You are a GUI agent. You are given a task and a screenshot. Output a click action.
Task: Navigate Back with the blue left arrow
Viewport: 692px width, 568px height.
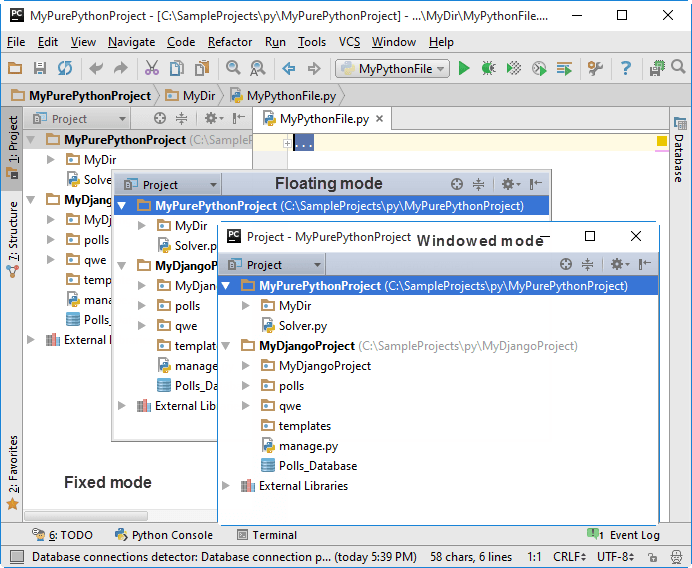(x=289, y=68)
